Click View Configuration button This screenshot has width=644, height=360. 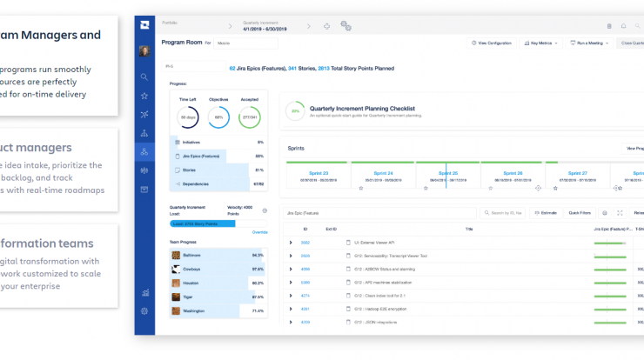coord(491,43)
